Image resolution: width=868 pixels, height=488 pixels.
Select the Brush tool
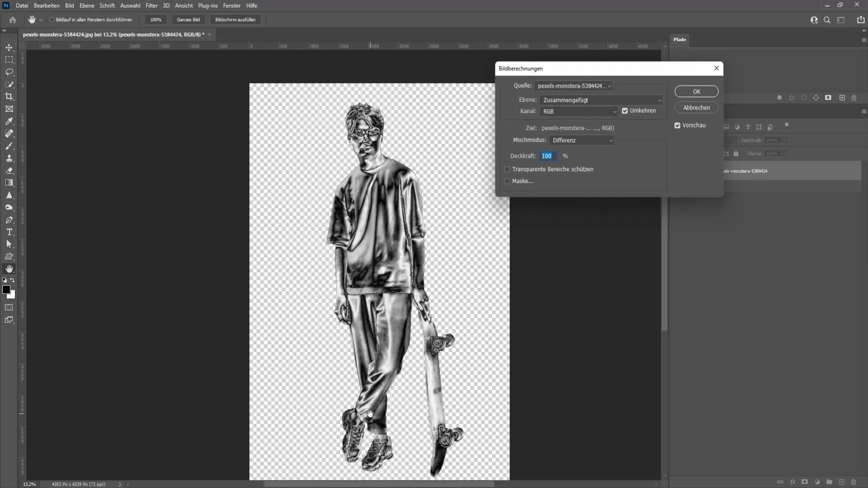9,146
